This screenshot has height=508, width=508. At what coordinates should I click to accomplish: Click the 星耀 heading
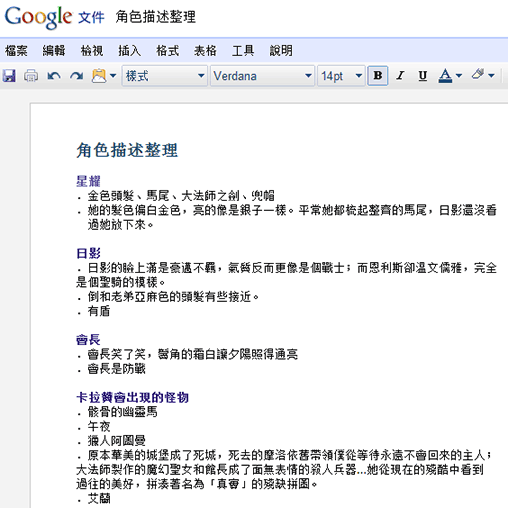(88, 181)
